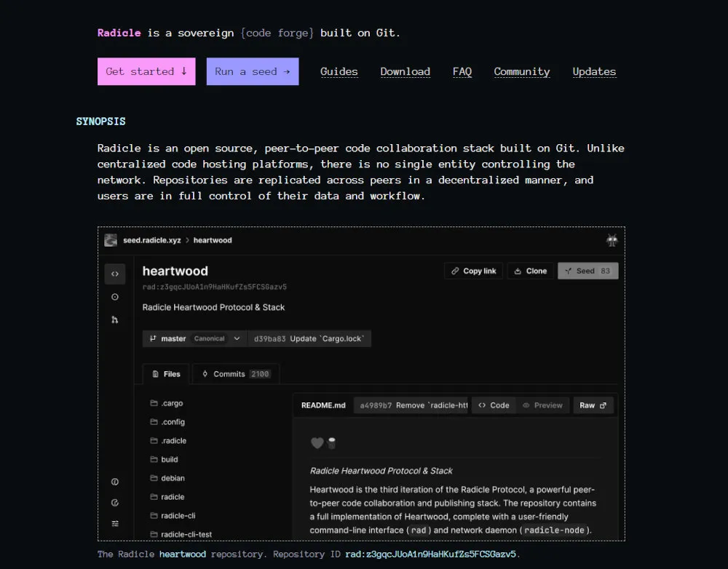Image resolution: width=728 pixels, height=569 pixels.
Task: Click the debian folder icon
Action: point(154,477)
